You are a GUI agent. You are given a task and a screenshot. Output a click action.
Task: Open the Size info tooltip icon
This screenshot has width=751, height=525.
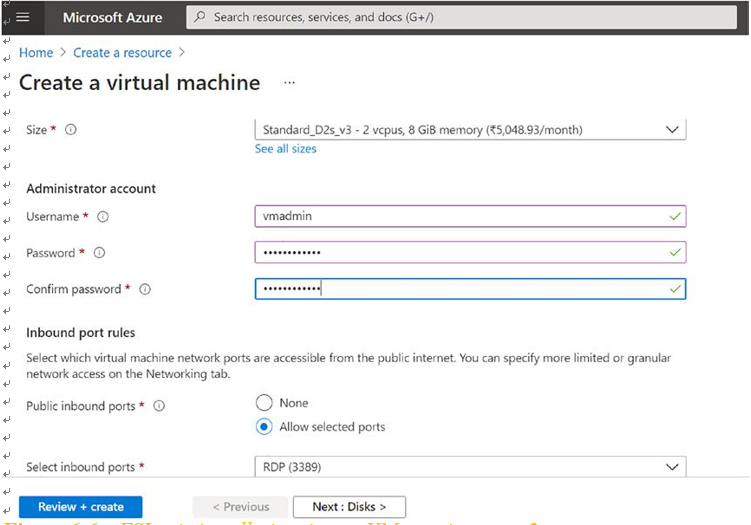[x=70, y=129]
